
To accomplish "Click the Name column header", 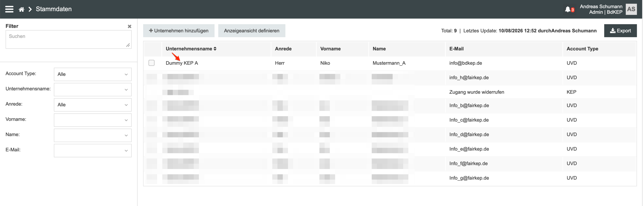I will pos(379,49).
